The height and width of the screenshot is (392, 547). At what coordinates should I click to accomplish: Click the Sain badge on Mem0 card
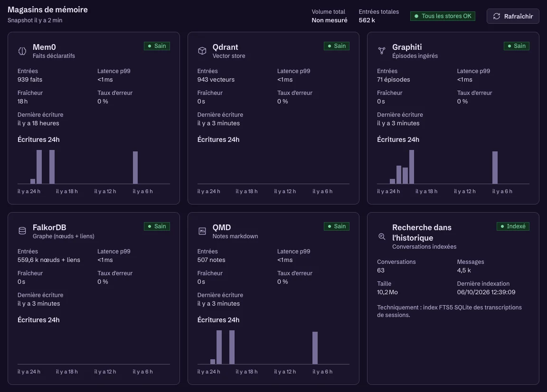pyautogui.click(x=157, y=46)
